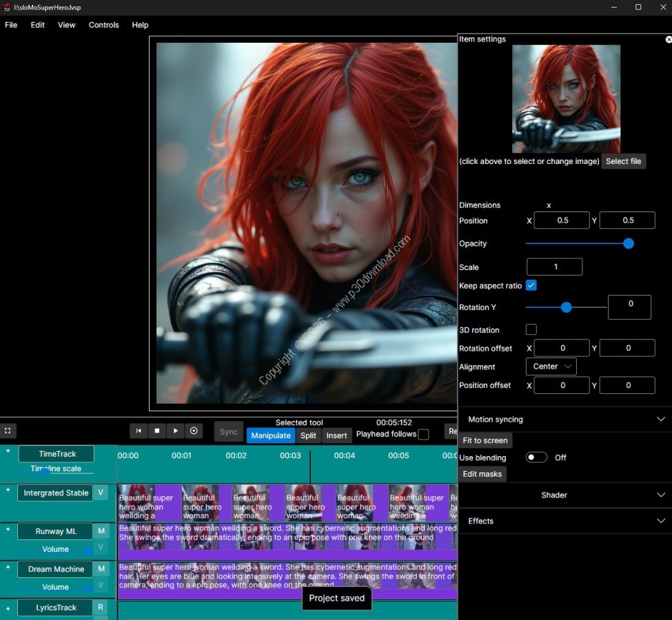Toggle the M mute button on Runway ML
This screenshot has width=672, height=620.
[101, 531]
